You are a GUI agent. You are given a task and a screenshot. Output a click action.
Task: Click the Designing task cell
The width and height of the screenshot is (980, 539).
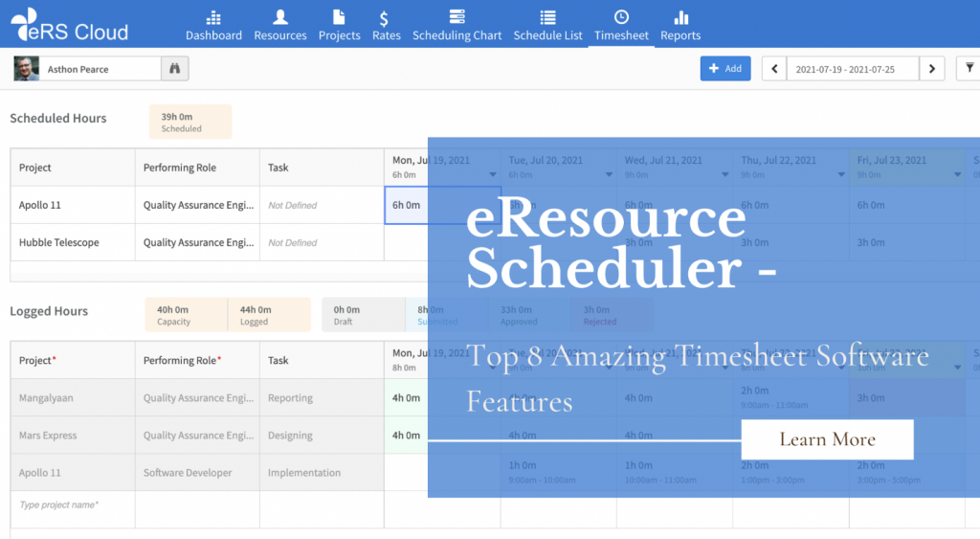322,436
